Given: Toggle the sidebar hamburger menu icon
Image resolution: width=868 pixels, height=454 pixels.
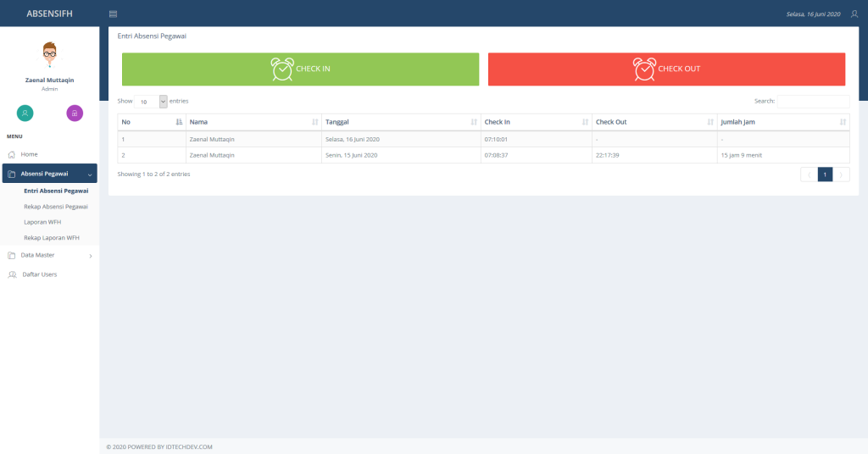Looking at the screenshot, I should tap(113, 14).
